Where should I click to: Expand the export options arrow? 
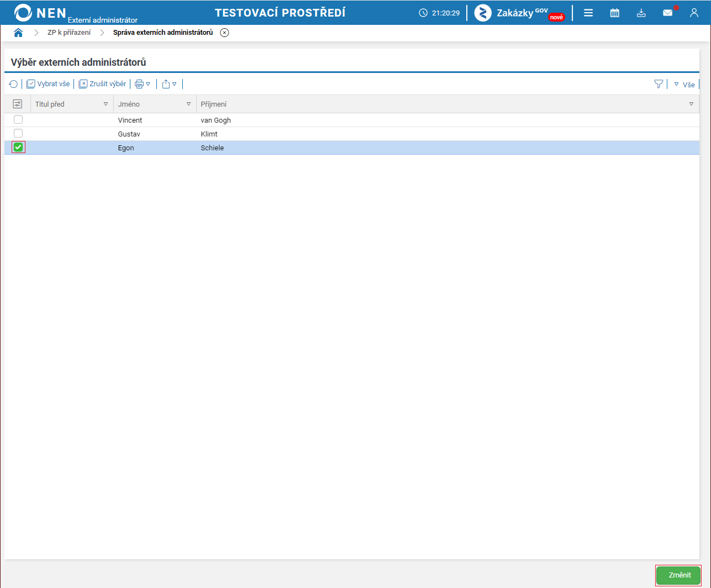click(x=174, y=84)
